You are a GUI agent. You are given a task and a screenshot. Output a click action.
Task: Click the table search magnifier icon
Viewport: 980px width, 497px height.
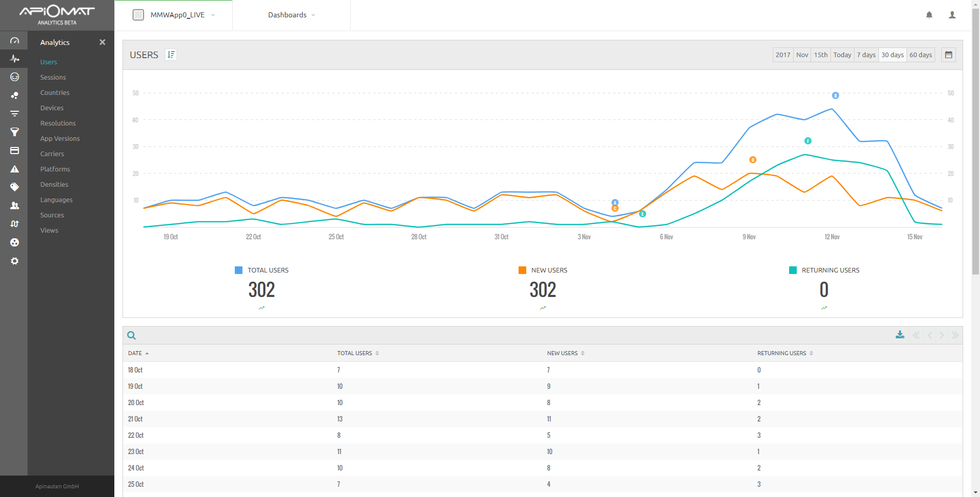click(x=131, y=335)
